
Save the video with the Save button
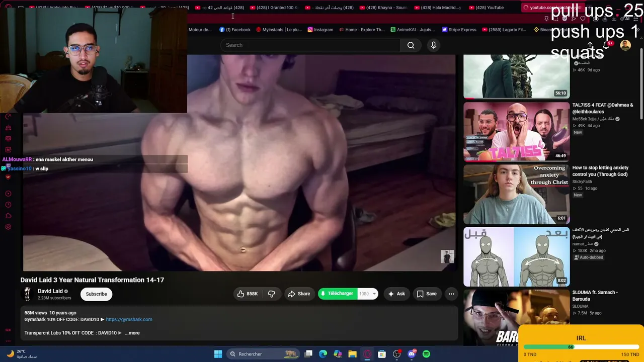pyautogui.click(x=427, y=294)
